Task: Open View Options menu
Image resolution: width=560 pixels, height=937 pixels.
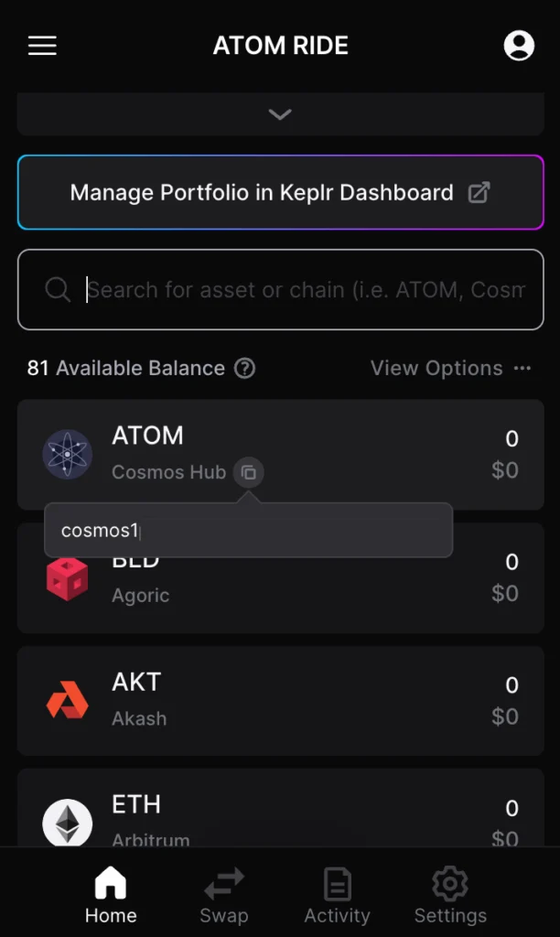Action: [436, 369]
